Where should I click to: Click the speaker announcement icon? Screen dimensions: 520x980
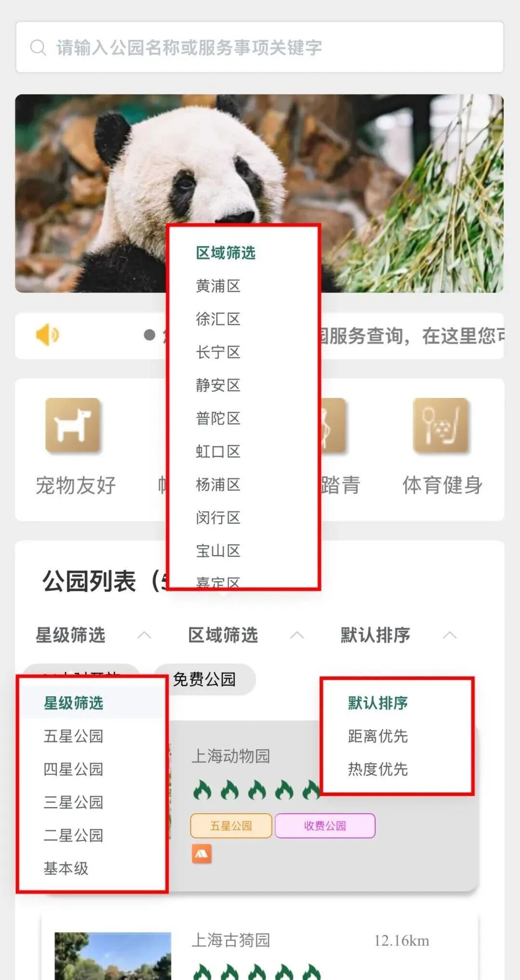[47, 335]
